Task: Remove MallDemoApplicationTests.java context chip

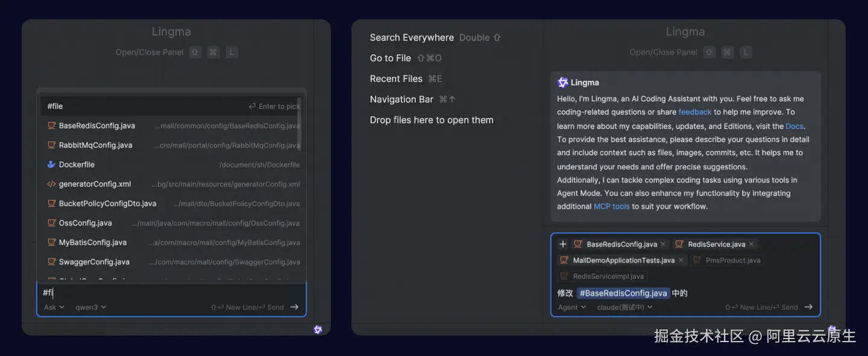Action: (681, 260)
